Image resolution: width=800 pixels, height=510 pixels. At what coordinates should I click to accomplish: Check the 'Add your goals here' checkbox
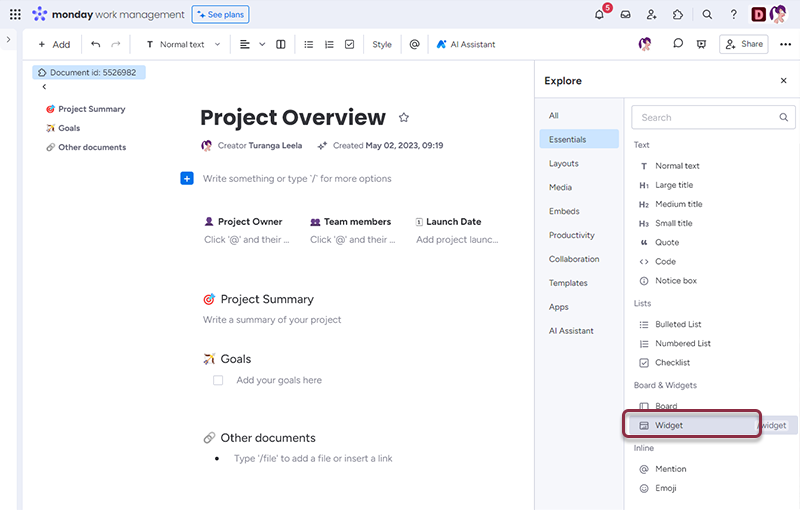pyautogui.click(x=218, y=380)
